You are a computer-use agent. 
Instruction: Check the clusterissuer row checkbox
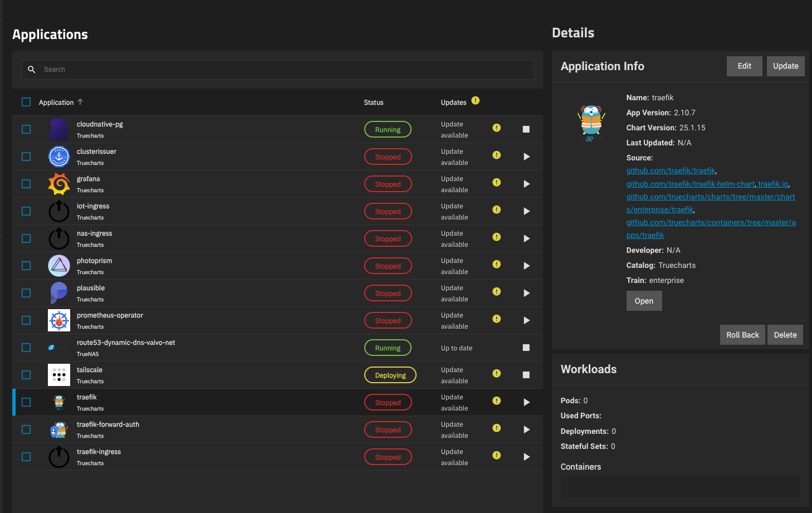tap(26, 157)
